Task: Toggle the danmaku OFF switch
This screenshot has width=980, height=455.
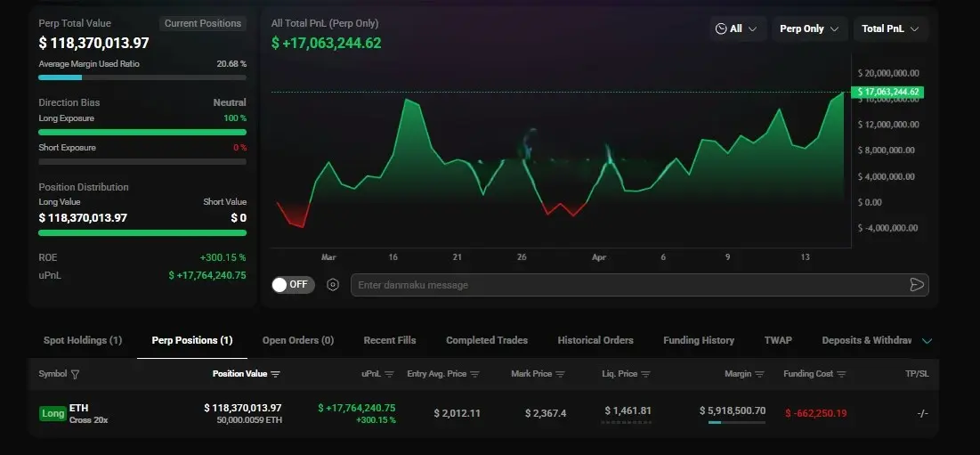Action: tap(293, 285)
